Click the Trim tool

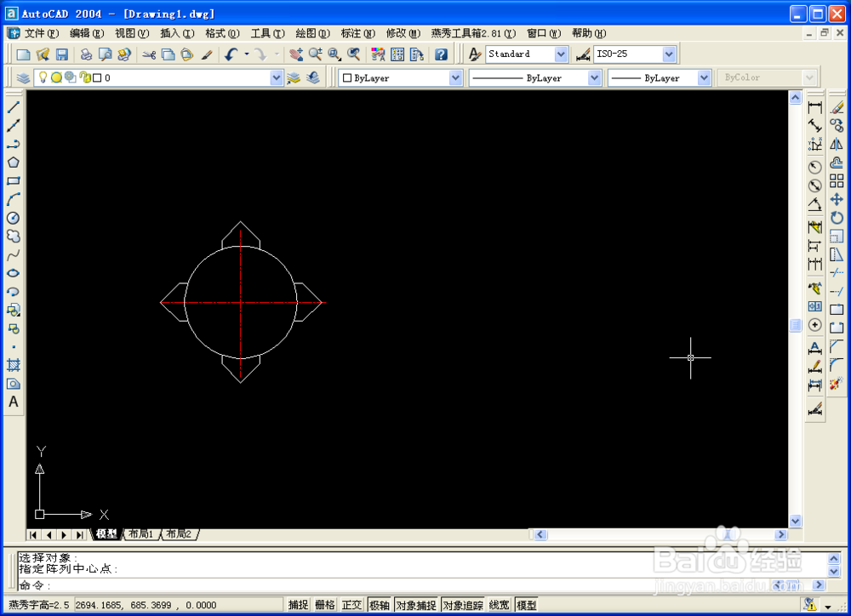coord(837,273)
